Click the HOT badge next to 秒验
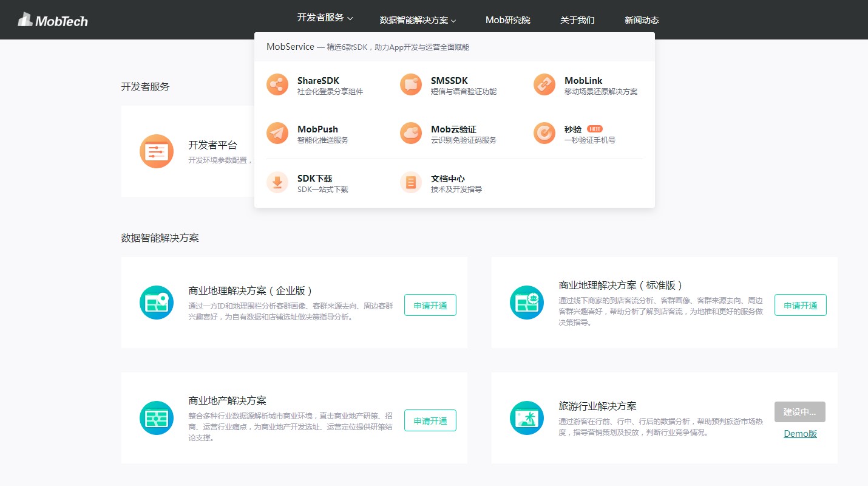Image resolution: width=868 pixels, height=486 pixels. click(x=595, y=129)
